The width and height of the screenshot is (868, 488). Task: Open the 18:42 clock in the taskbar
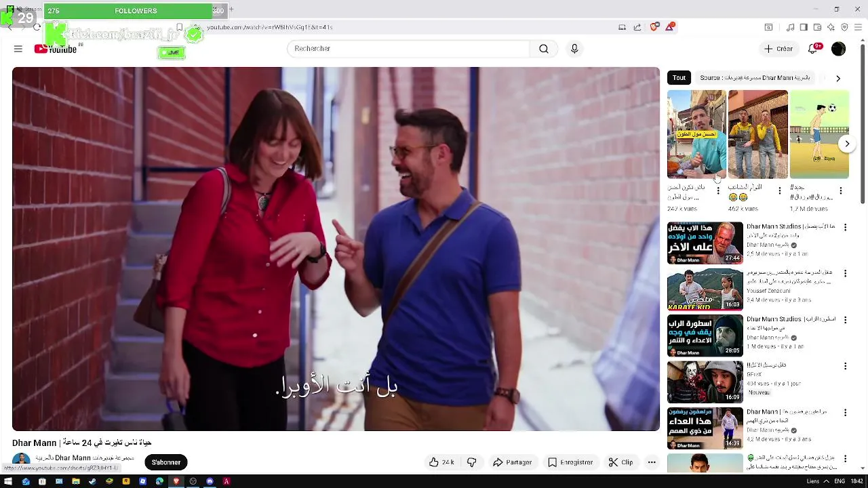click(x=856, y=481)
